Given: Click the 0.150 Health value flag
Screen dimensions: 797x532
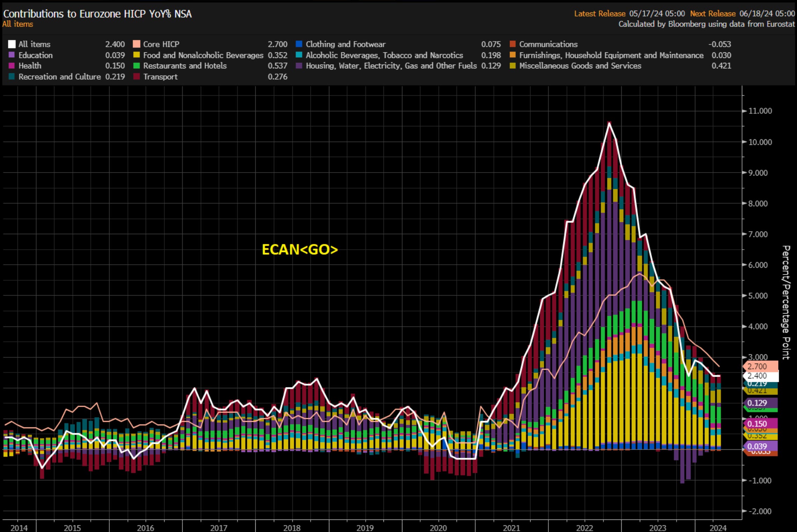Looking at the screenshot, I should click(x=760, y=424).
